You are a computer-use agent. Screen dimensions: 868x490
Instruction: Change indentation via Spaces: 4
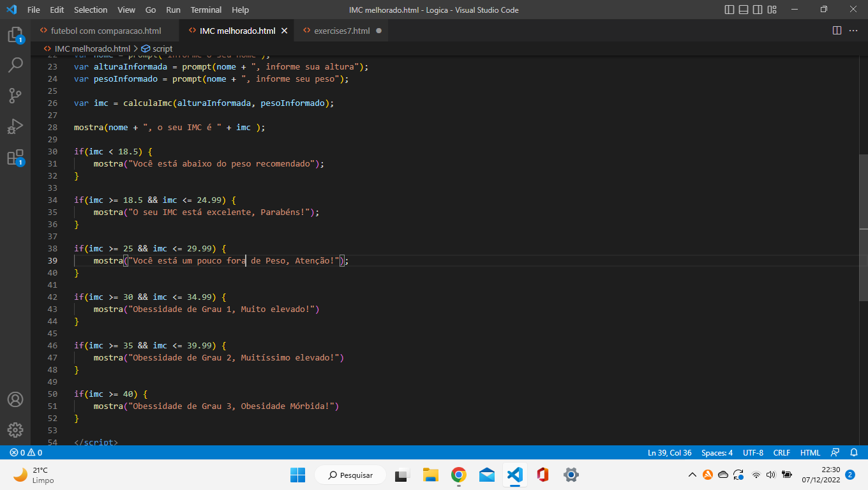coord(717,452)
